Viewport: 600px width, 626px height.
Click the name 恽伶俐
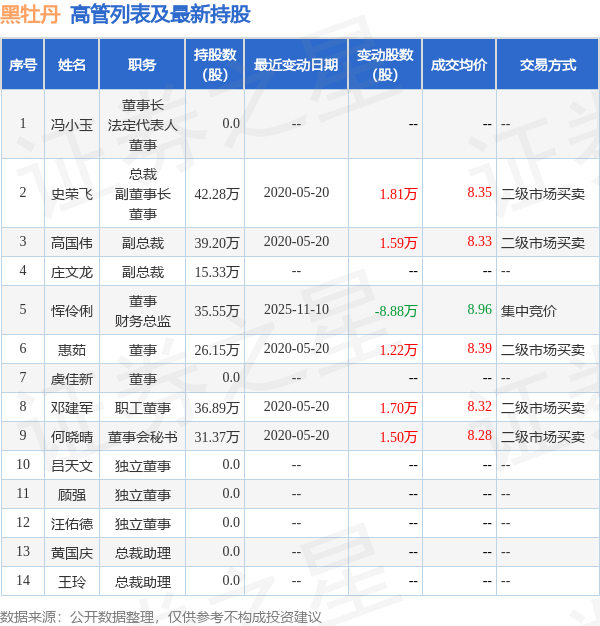pyautogui.click(x=72, y=310)
